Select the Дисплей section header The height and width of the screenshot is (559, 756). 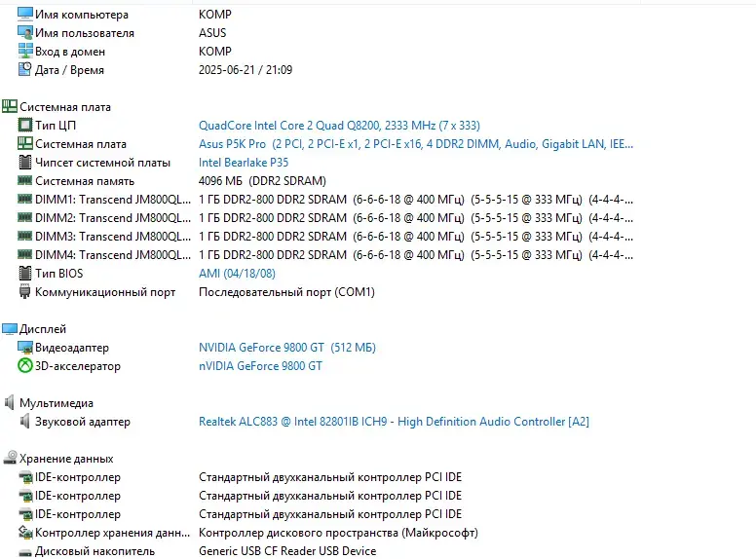(43, 328)
